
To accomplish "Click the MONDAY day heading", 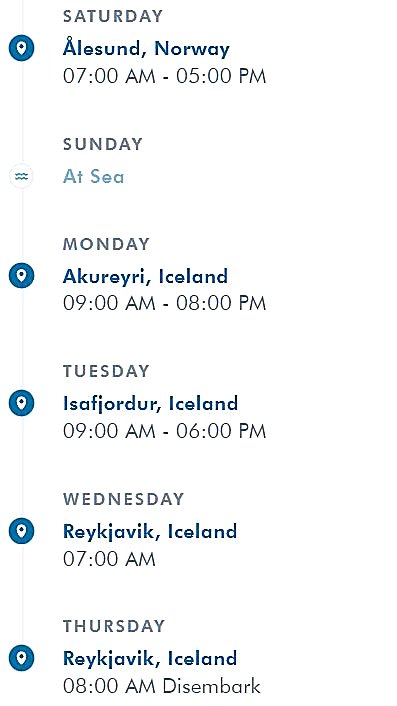I will tap(106, 244).
